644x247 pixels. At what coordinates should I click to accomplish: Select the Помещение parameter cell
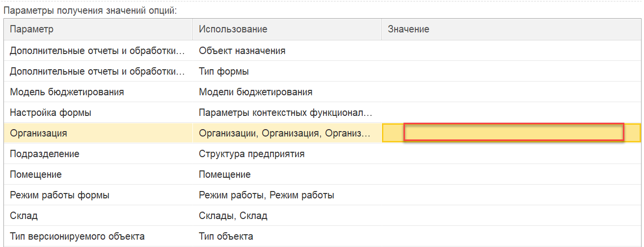pyautogui.click(x=98, y=174)
